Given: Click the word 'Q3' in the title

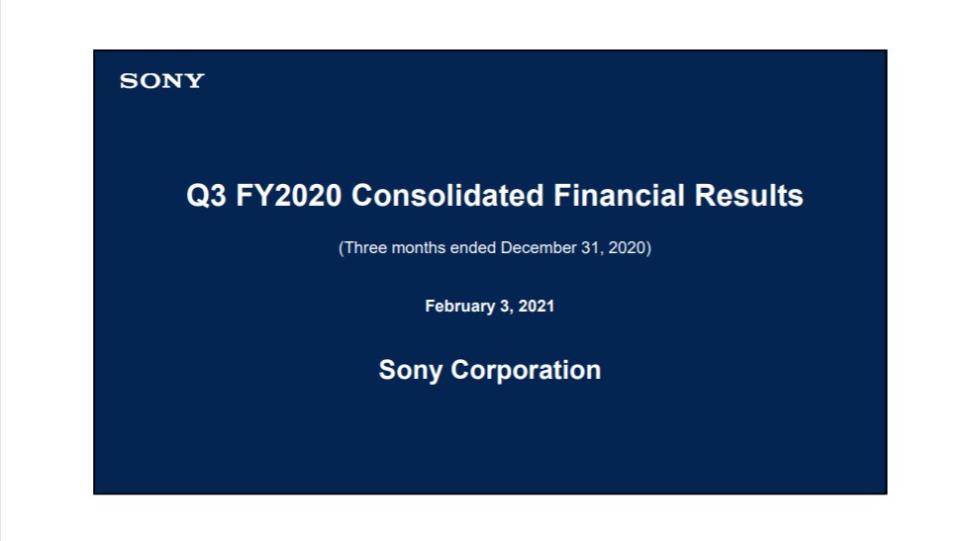Looking at the screenshot, I should pyautogui.click(x=206, y=196).
